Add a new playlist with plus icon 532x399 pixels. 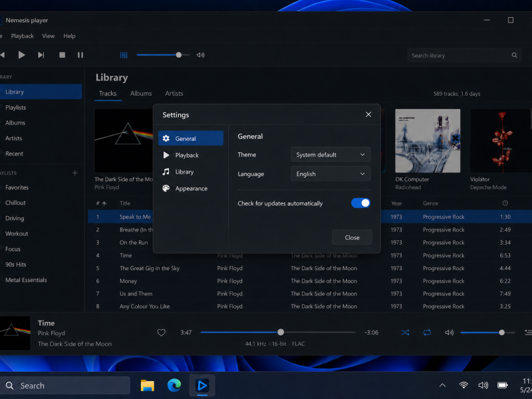(x=75, y=173)
